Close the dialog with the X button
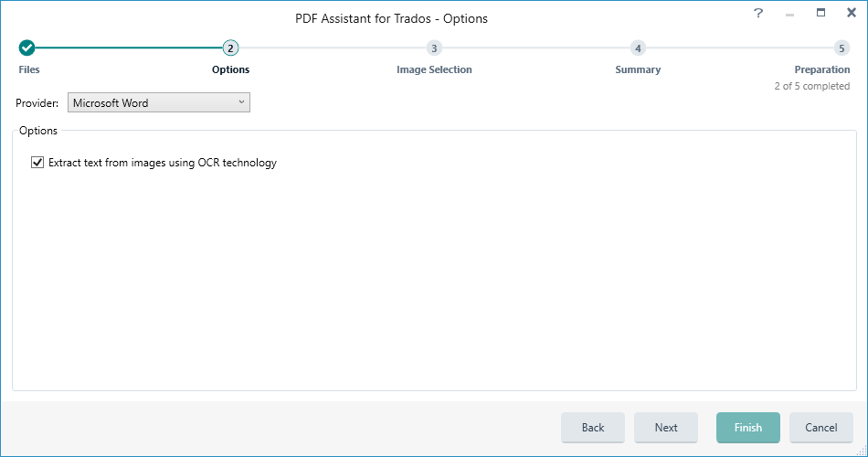Viewport: 868px width, 457px height. [x=852, y=13]
